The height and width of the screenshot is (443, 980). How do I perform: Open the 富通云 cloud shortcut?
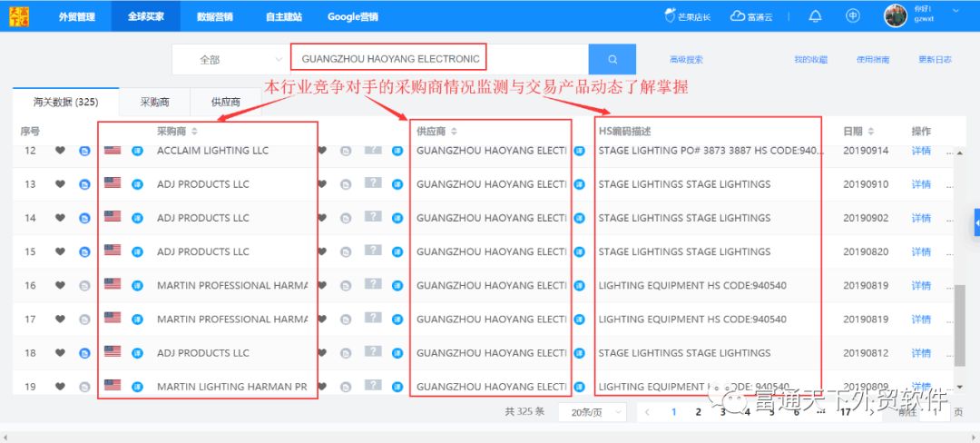751,17
